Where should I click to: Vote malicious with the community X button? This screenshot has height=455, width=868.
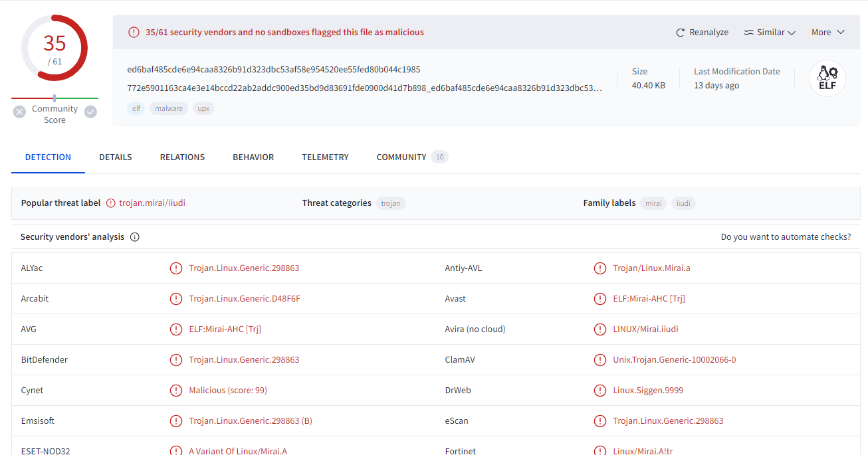(20, 112)
